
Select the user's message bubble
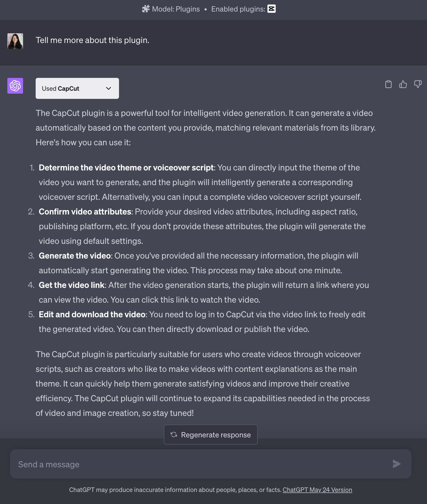[92, 40]
